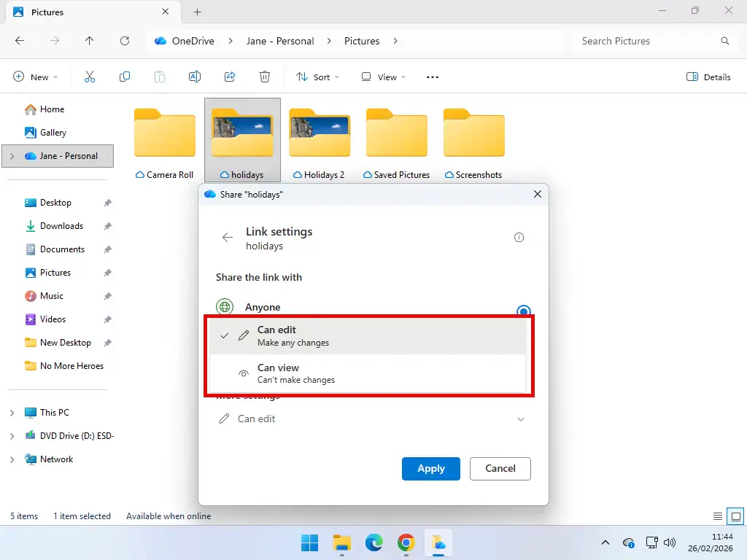Select the Cut icon in the toolbar
Screen dimensions: 747x560
coord(89,76)
